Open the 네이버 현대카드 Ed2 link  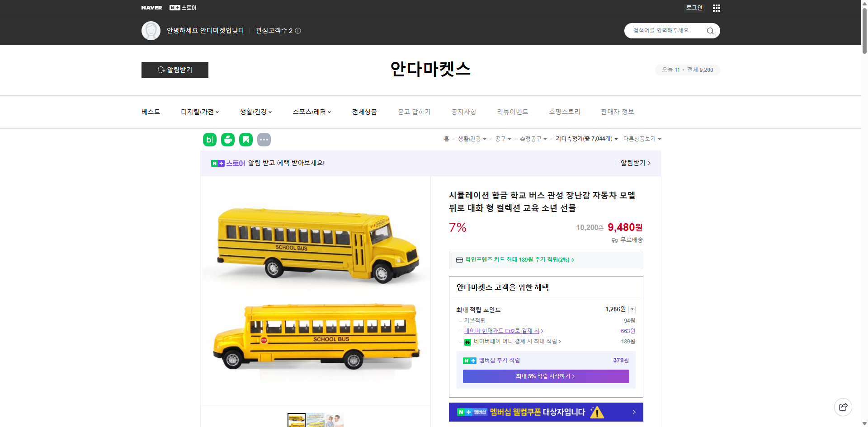click(502, 331)
